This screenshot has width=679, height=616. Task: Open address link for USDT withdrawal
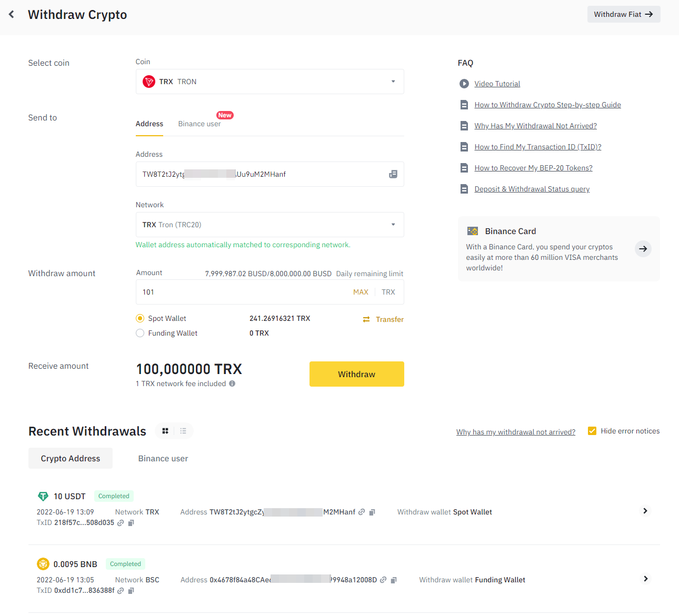click(x=362, y=512)
